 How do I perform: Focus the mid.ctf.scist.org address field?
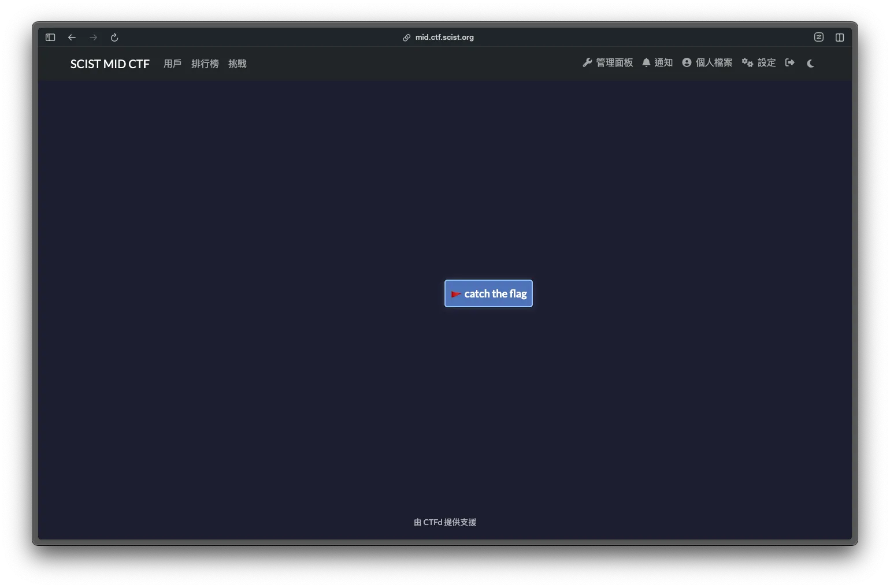click(444, 38)
